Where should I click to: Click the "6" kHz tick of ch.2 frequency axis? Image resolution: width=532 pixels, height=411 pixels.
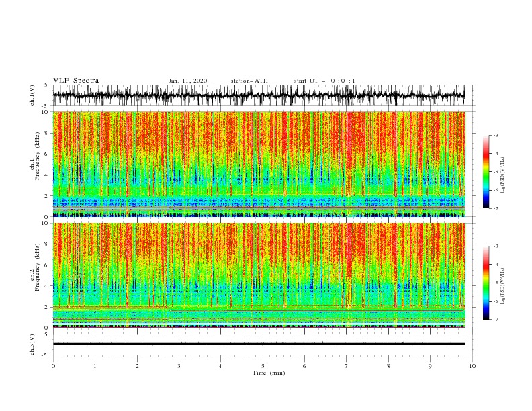click(x=46, y=265)
